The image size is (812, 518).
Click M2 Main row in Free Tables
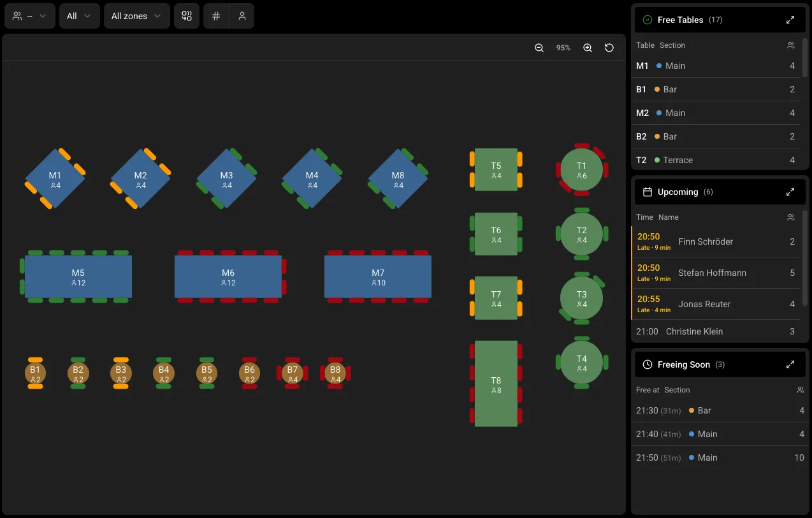pyautogui.click(x=716, y=113)
